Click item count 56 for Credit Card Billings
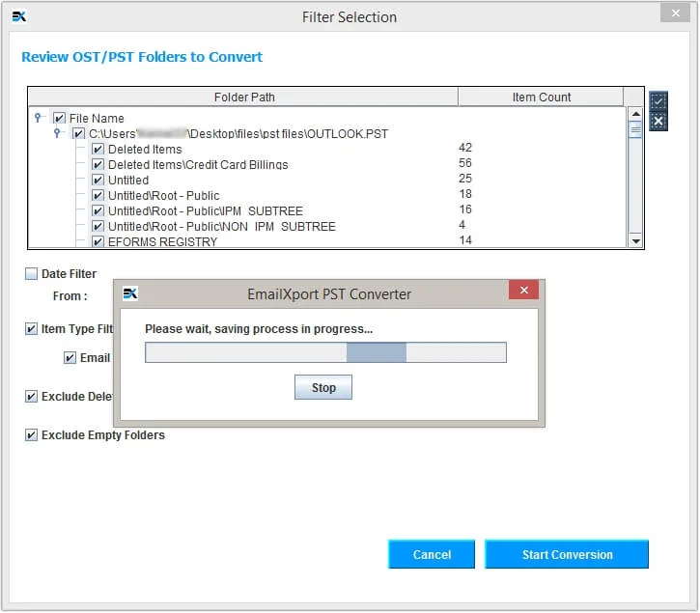Screen dimensions: 700x613 tap(465, 163)
